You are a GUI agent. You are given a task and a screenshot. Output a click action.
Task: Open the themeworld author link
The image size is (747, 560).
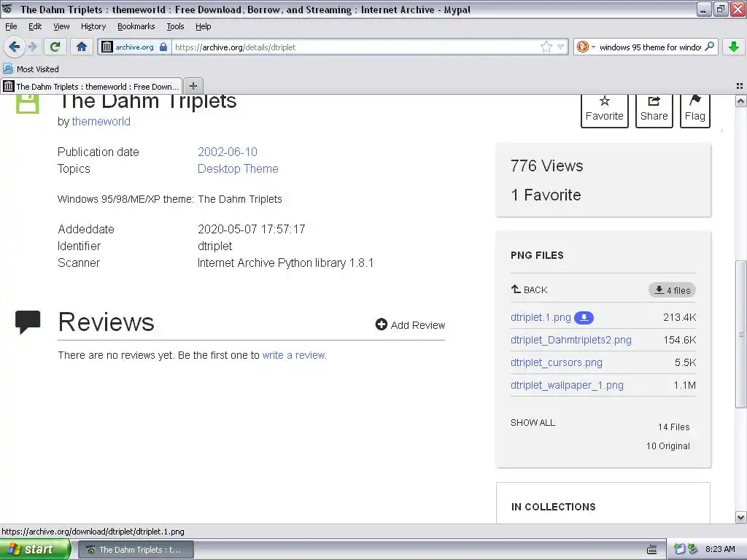(101, 122)
